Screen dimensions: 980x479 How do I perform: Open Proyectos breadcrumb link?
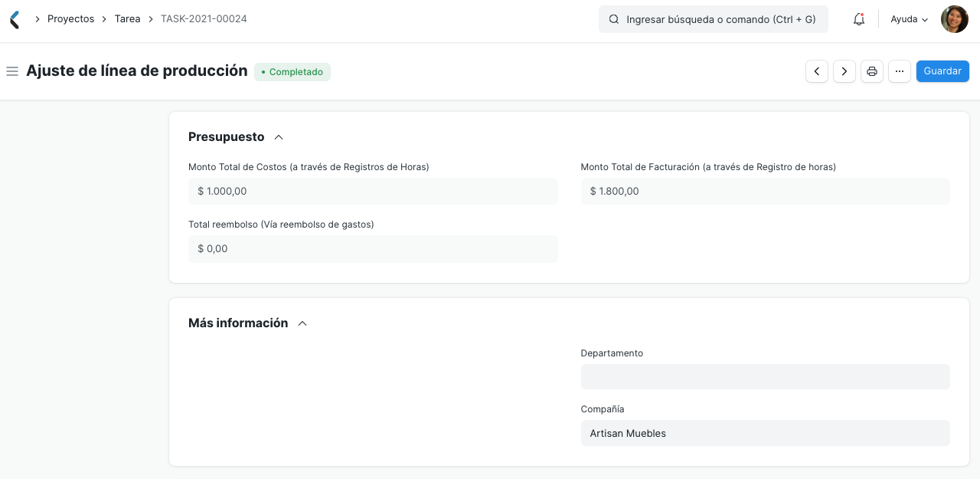(70, 19)
